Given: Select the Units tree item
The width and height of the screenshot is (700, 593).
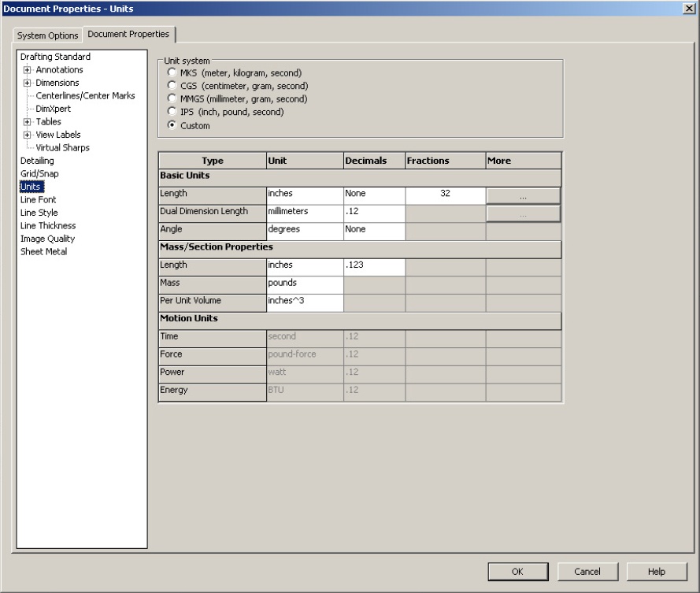Looking at the screenshot, I should coord(31,187).
